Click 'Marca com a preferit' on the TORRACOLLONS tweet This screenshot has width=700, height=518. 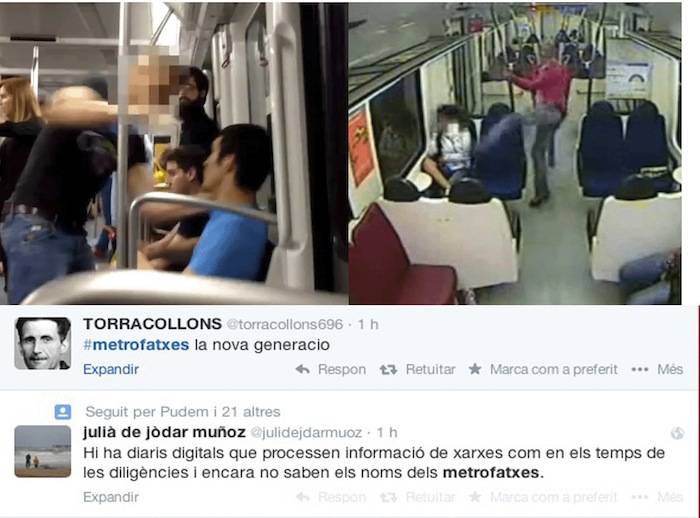(554, 369)
